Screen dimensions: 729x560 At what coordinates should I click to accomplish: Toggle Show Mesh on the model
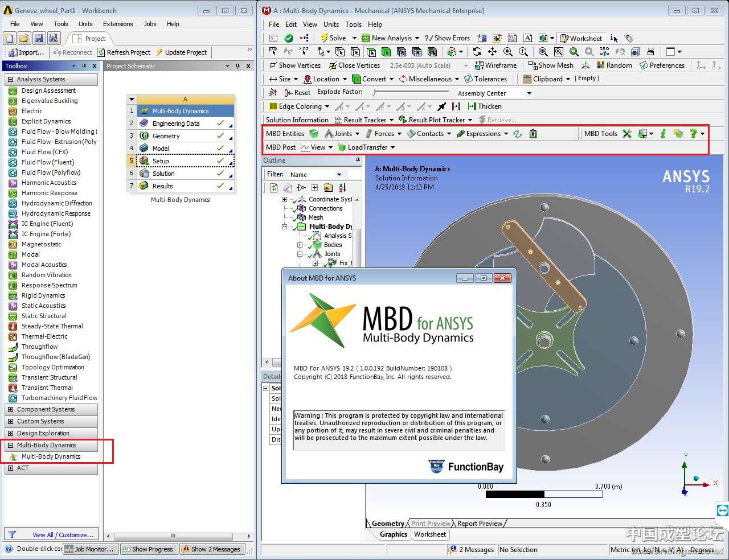tap(551, 65)
